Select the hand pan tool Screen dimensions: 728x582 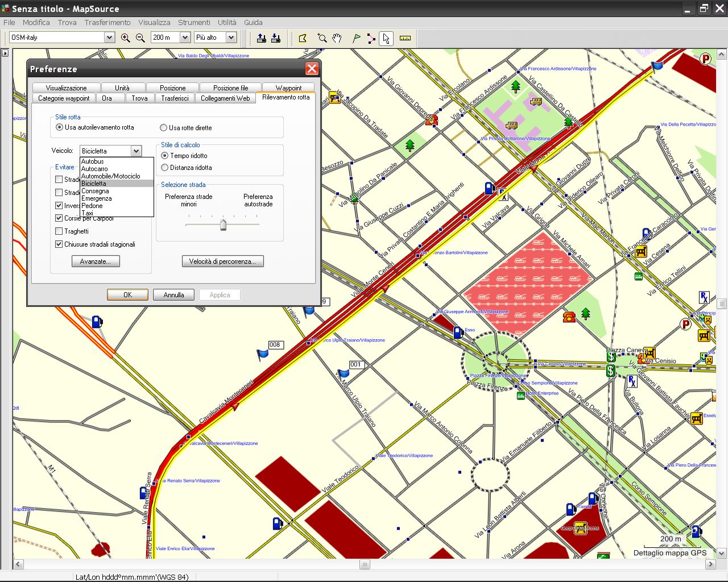[337, 38]
